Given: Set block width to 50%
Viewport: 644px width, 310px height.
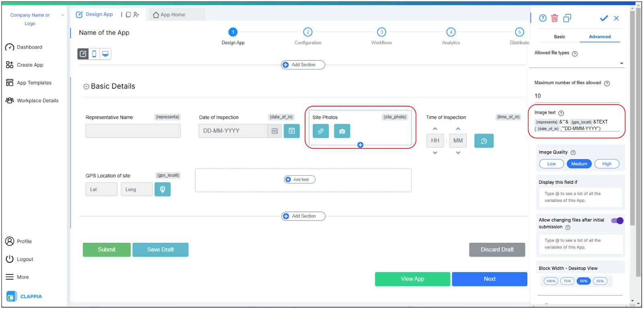Looking at the screenshot, I should click(x=584, y=281).
